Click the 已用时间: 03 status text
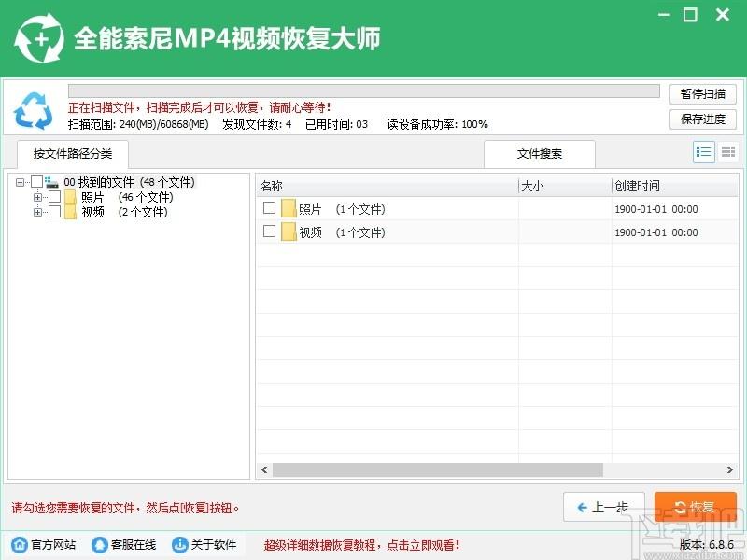The image size is (747, 560). [x=336, y=124]
